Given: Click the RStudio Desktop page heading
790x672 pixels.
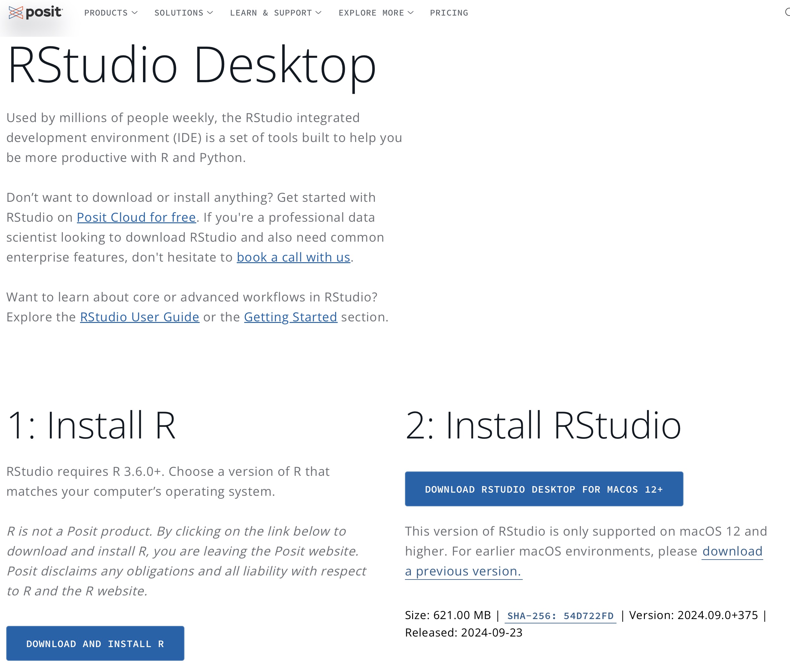Looking at the screenshot, I should 192,64.
